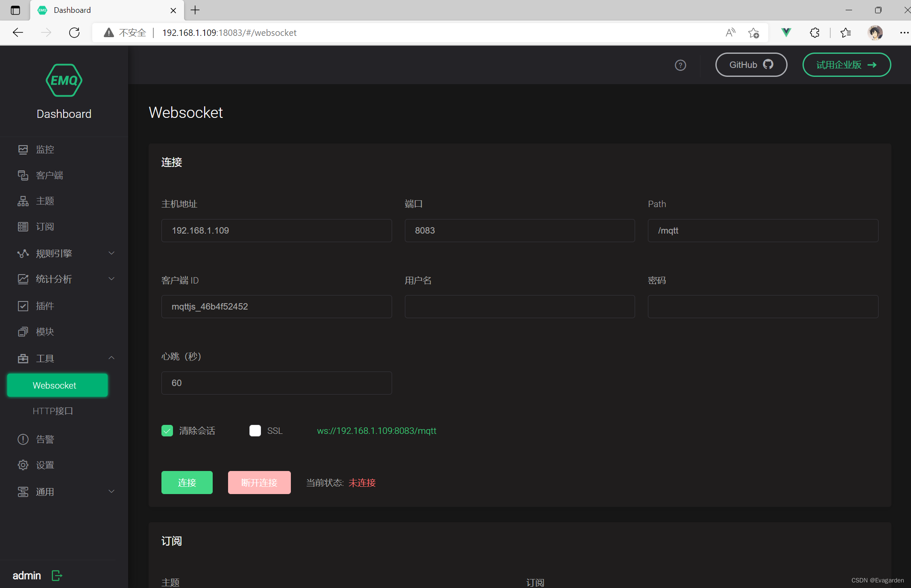Click the admin logout icon

click(x=57, y=576)
